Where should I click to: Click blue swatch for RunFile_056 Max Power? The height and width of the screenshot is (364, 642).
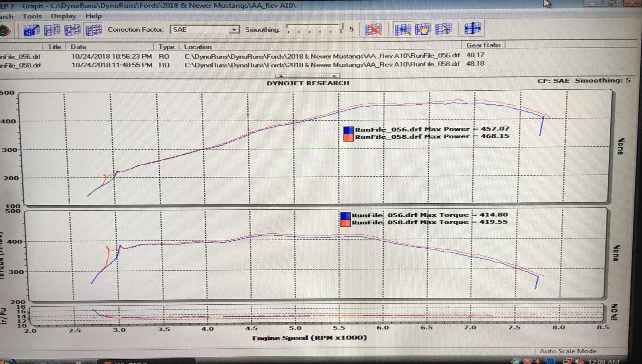[x=348, y=130]
